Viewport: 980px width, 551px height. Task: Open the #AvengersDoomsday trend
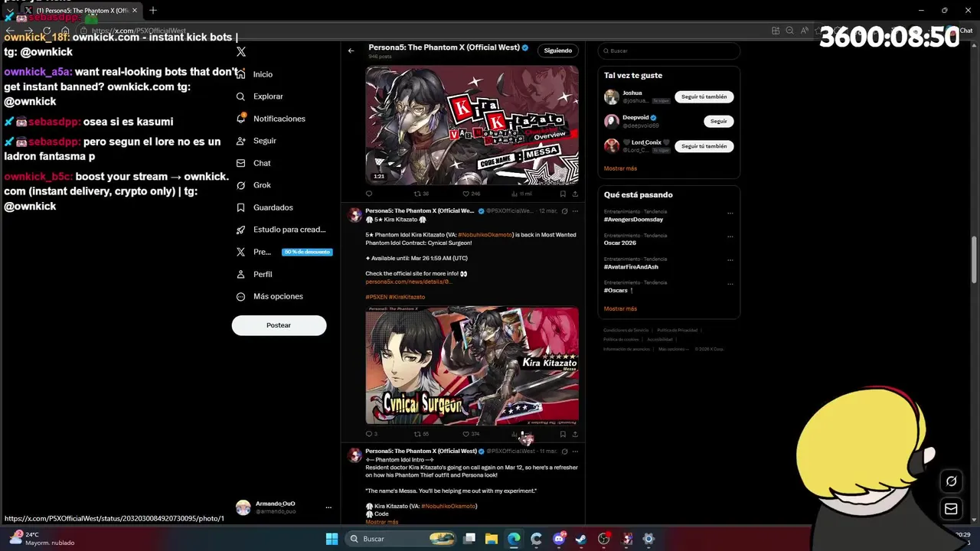point(633,220)
